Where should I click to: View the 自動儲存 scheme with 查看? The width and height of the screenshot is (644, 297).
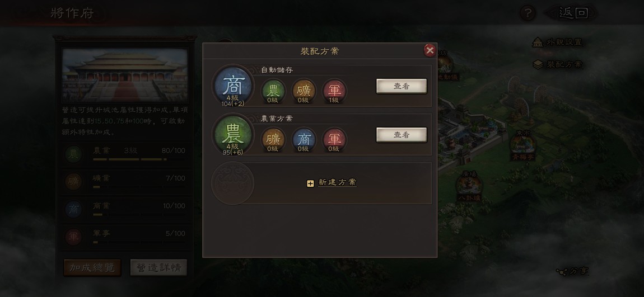pyautogui.click(x=402, y=86)
